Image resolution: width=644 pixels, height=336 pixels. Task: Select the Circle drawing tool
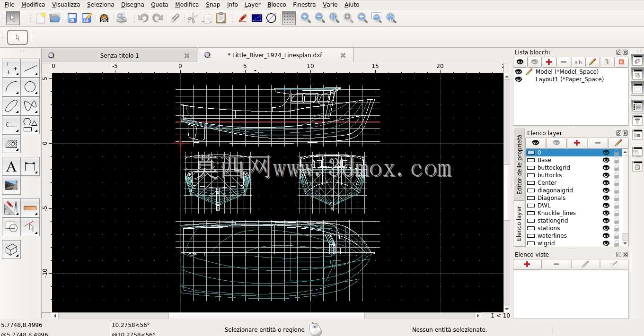(x=30, y=87)
